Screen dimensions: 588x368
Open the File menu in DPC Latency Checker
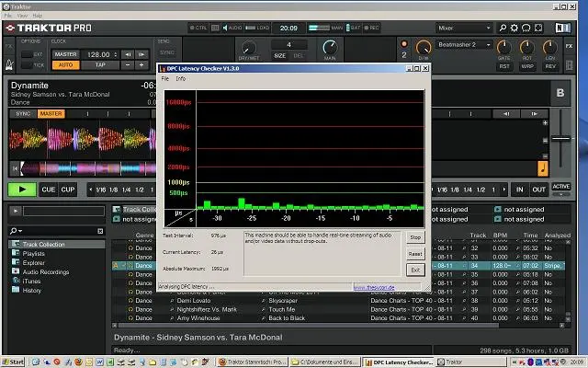(165, 79)
